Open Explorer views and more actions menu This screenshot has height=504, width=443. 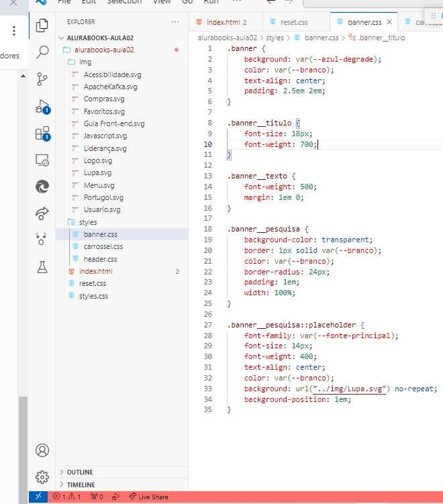click(x=175, y=22)
